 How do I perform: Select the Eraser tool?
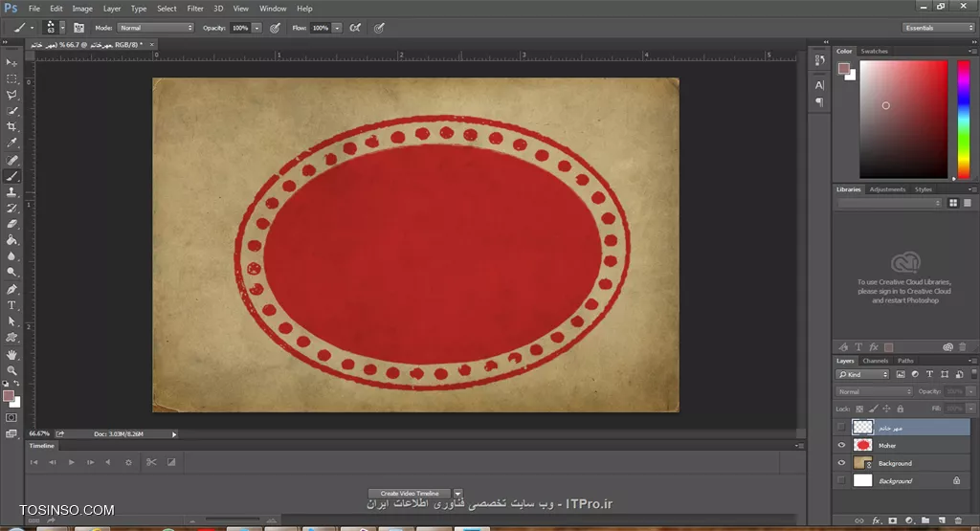(x=11, y=224)
